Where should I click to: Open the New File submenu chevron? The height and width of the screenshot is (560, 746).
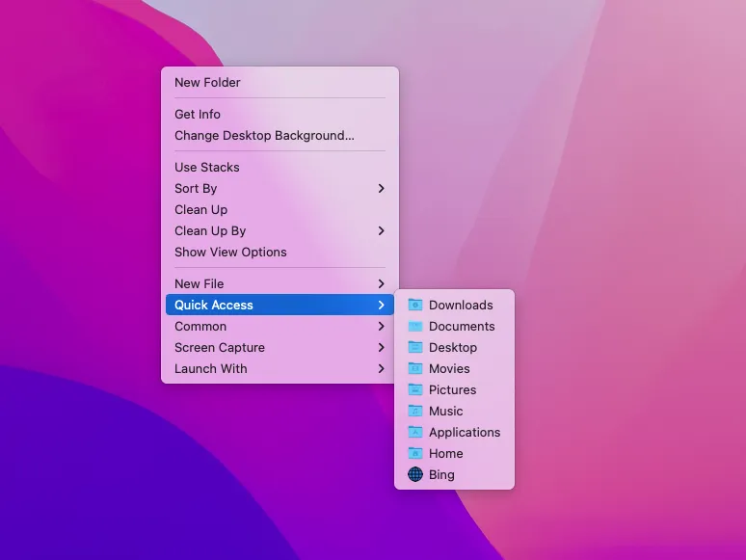coord(381,283)
